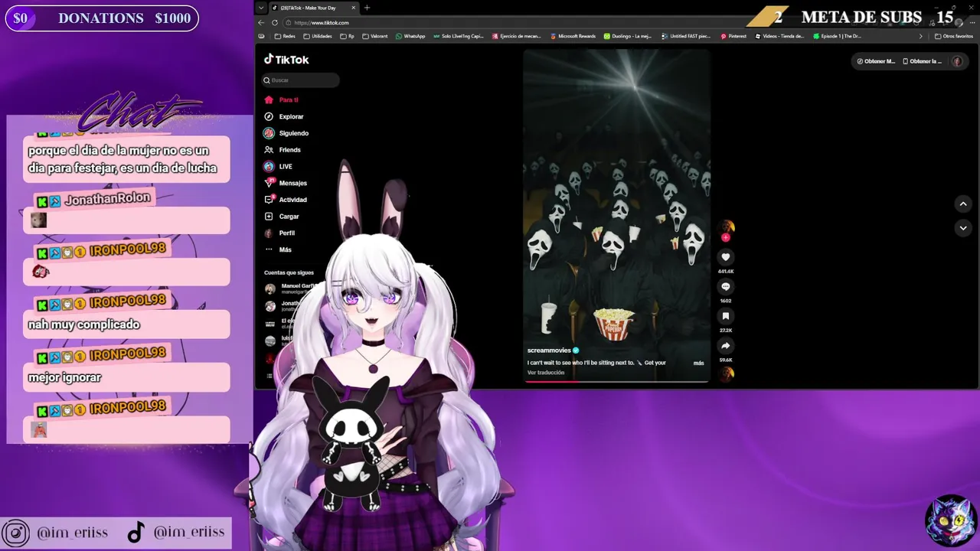This screenshot has width=980, height=551.
Task: Open Actividad notifications
Action: pos(286,200)
